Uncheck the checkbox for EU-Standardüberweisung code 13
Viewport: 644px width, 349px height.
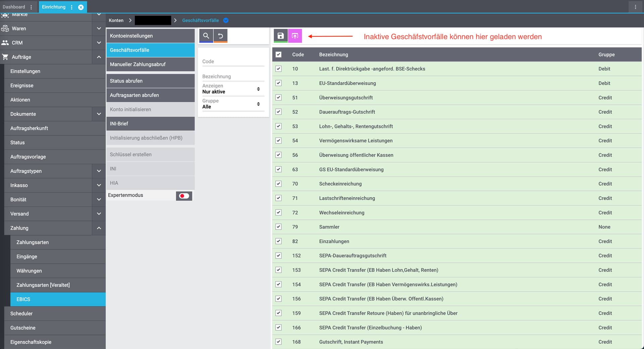(278, 83)
